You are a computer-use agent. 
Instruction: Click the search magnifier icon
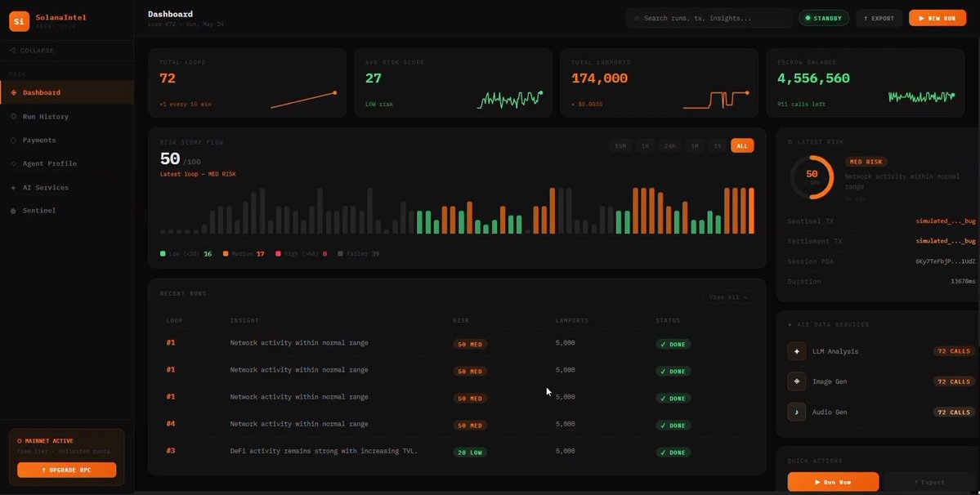click(x=637, y=18)
